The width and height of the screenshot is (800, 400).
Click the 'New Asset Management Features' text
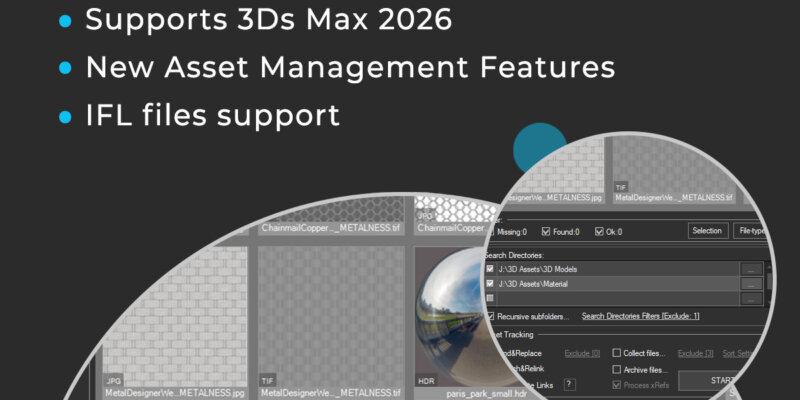[x=350, y=67]
